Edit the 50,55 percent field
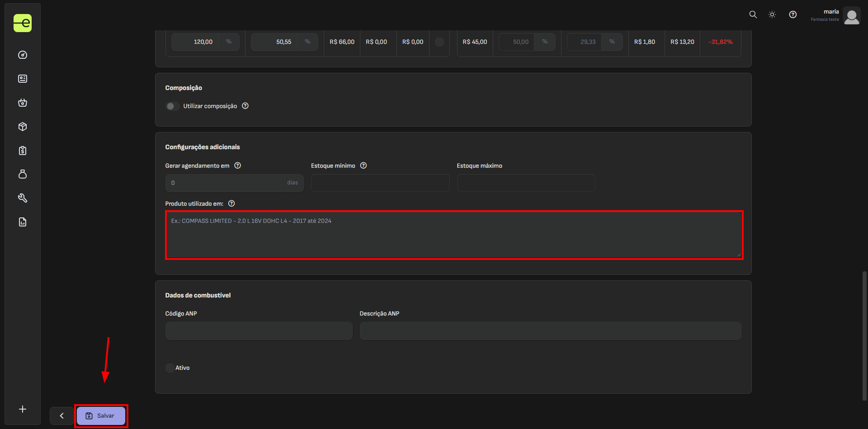Screen dimensions: 868x429 pyautogui.click(x=274, y=42)
